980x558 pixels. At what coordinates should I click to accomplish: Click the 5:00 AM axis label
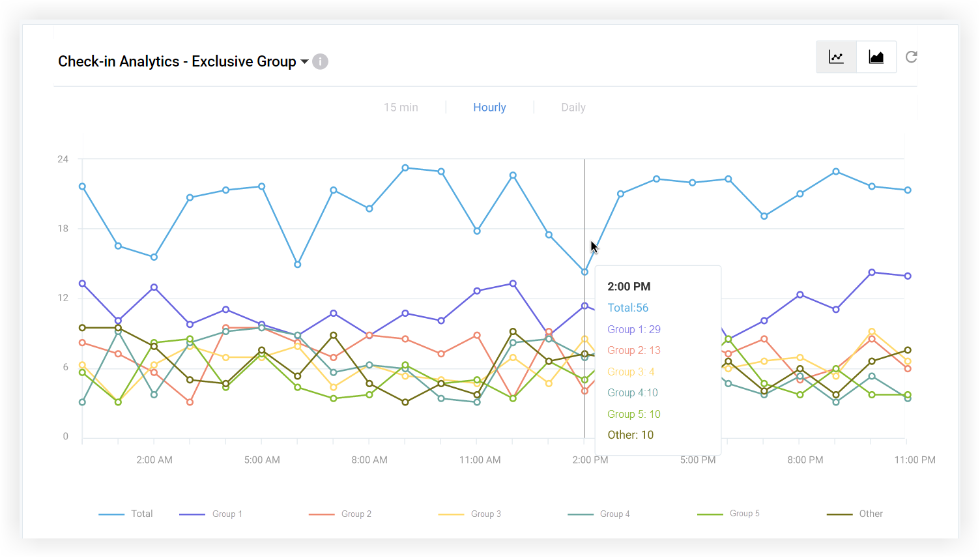[x=262, y=460]
